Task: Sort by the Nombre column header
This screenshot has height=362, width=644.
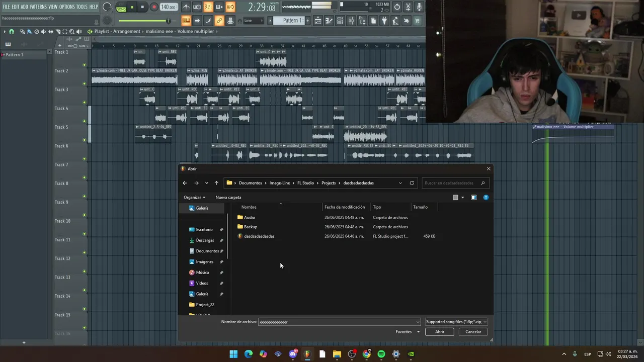Action: point(249,207)
